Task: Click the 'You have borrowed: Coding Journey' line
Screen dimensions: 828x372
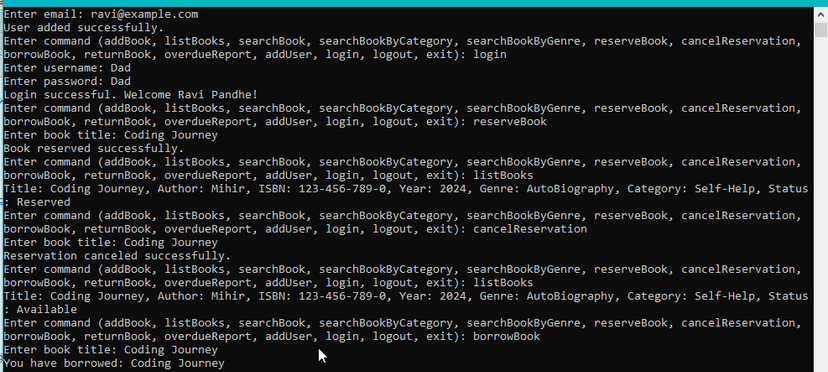Action: coord(114,363)
